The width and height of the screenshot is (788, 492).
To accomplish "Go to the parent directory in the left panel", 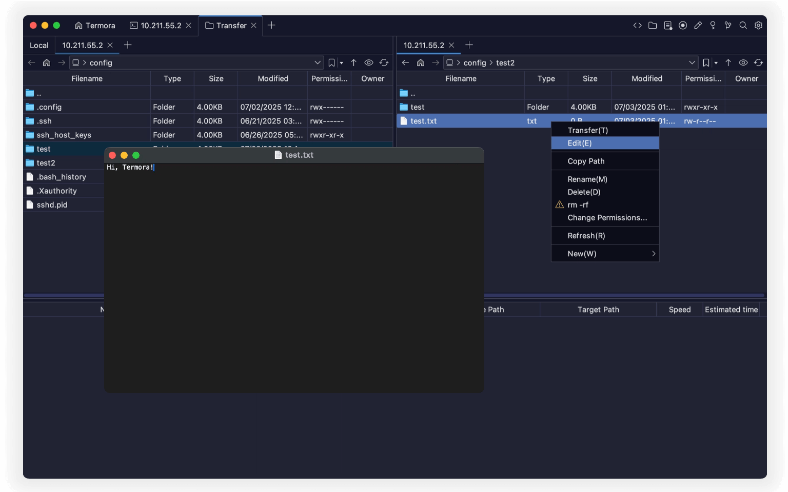I will (353, 62).
